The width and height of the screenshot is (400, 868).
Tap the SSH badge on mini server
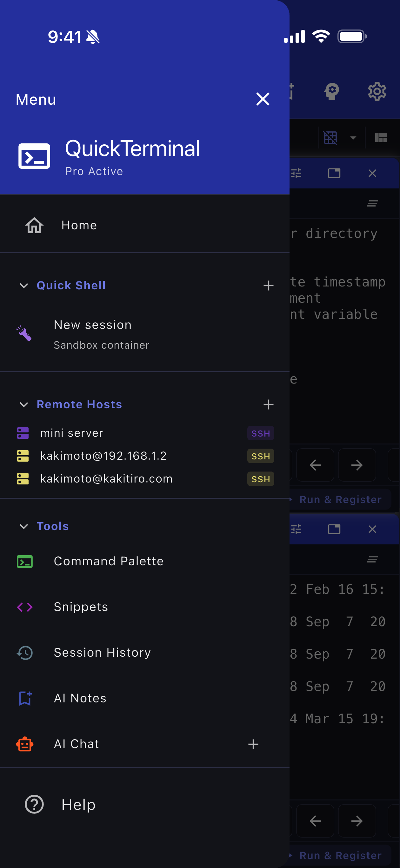coord(261,433)
